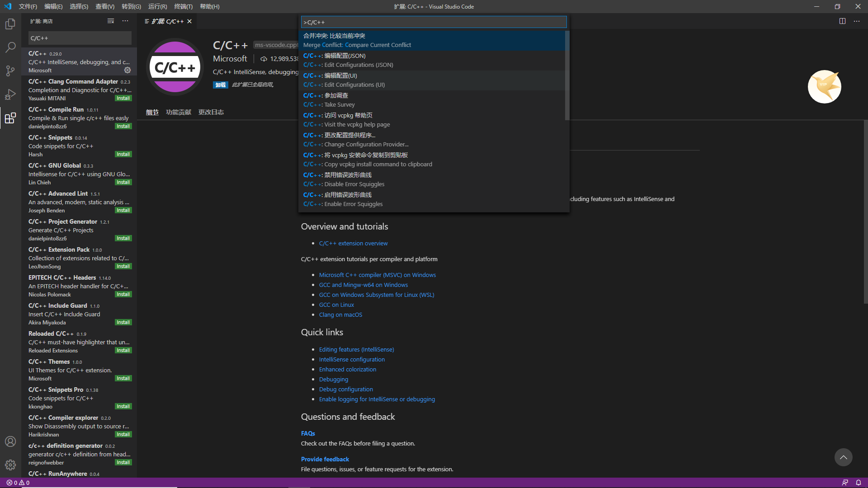Open the 帮助(H) menu
This screenshot has width=868, height=488.
coord(209,6)
